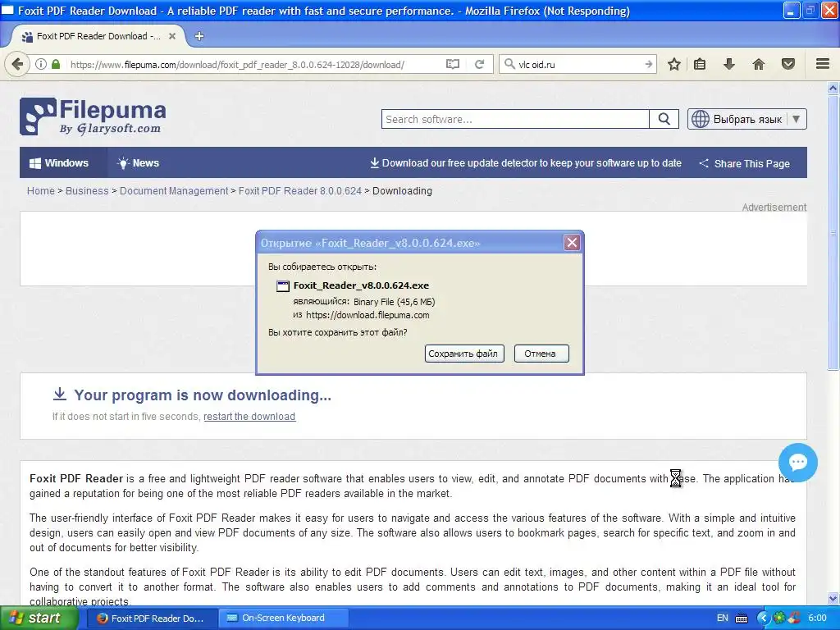The width and height of the screenshot is (840, 630).
Task: Open the Windows start menu
Action: 39,618
